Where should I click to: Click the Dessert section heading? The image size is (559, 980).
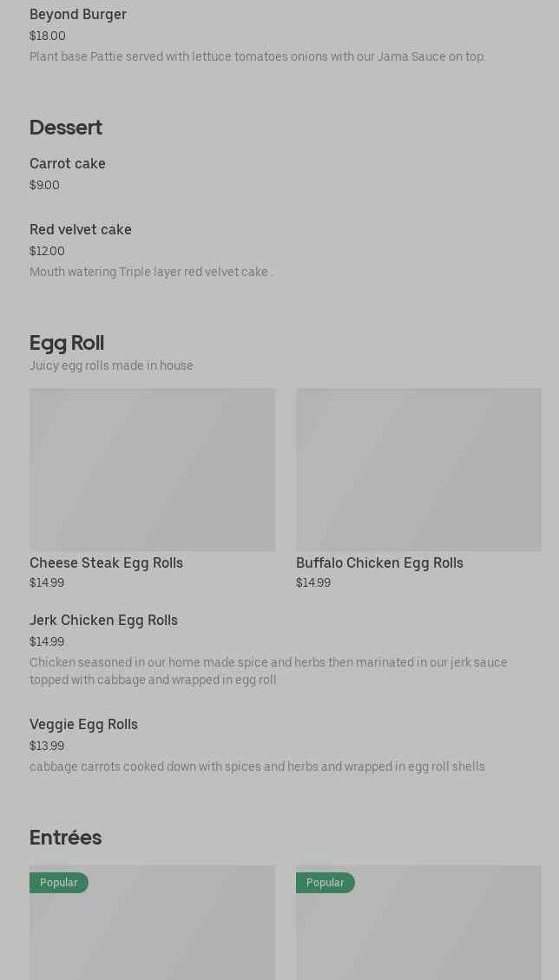(66, 128)
